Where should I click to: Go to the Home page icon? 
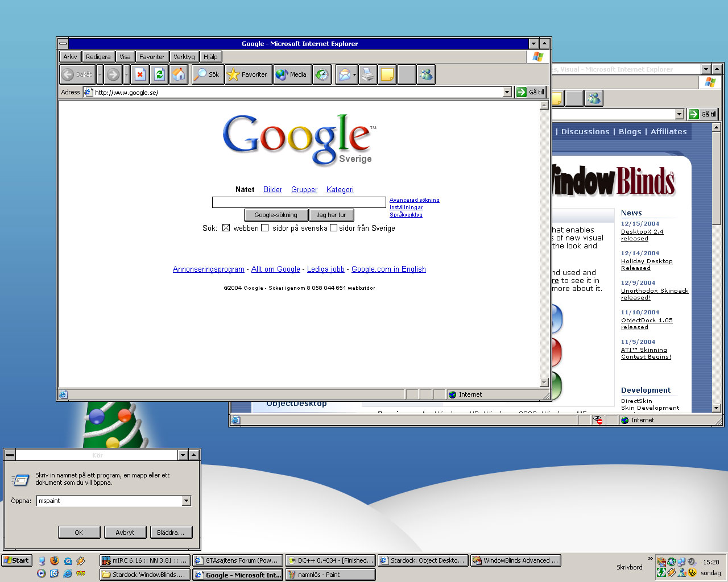pos(179,74)
